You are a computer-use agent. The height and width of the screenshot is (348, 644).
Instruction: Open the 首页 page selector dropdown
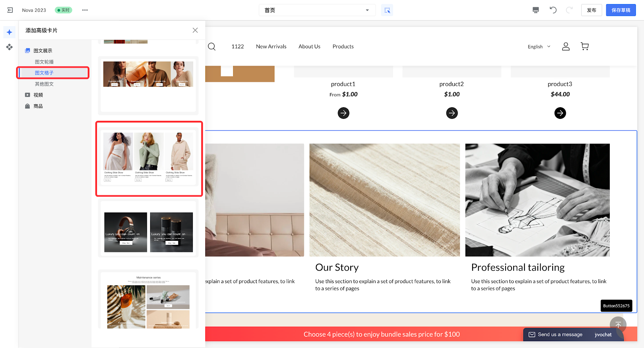[317, 10]
